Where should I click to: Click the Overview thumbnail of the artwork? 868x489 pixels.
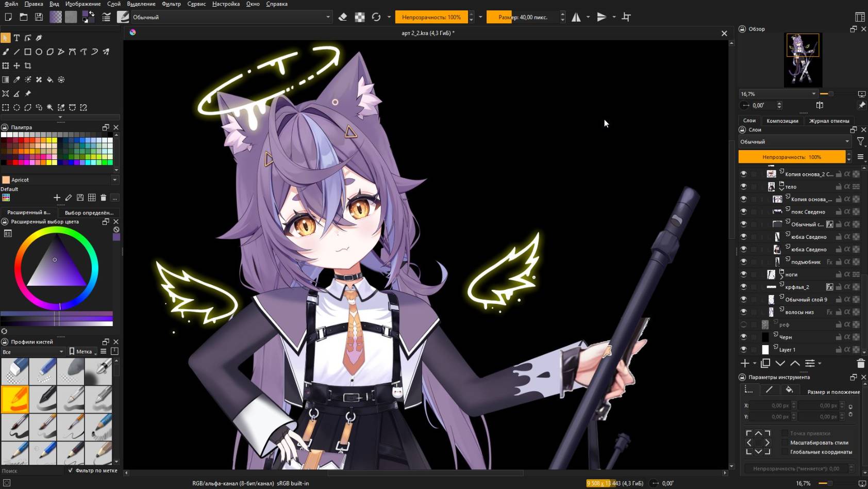(x=803, y=60)
